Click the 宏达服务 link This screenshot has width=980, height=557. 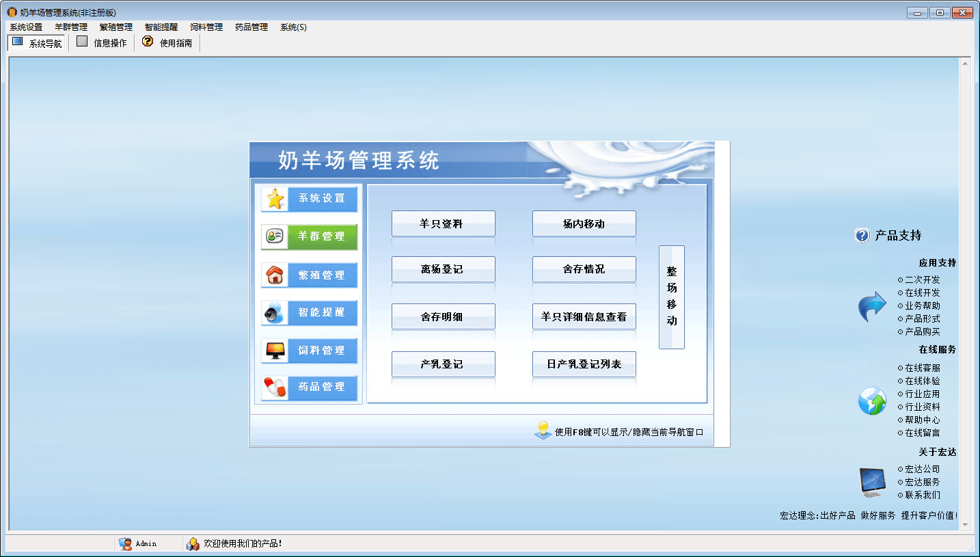[x=923, y=482]
